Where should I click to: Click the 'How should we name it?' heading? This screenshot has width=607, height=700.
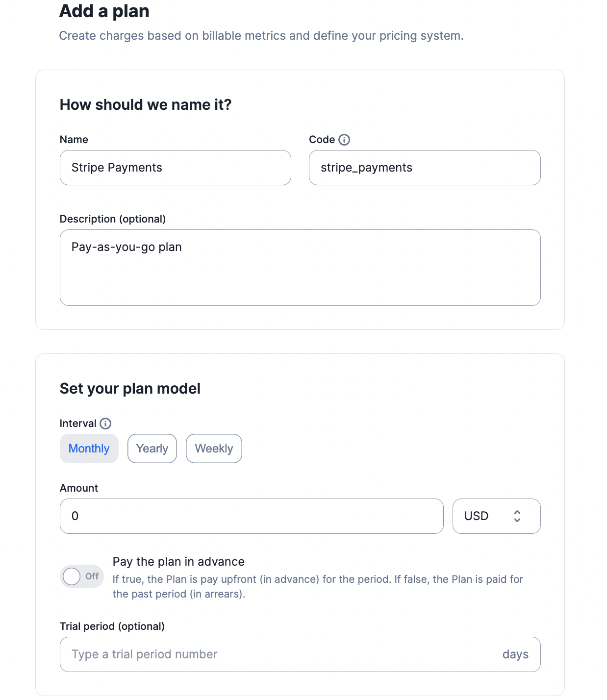tap(146, 105)
